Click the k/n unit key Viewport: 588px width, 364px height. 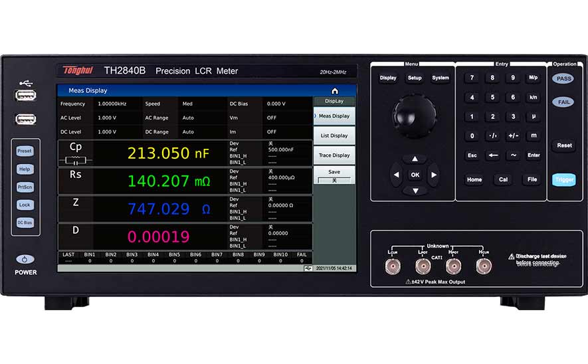coord(534,98)
